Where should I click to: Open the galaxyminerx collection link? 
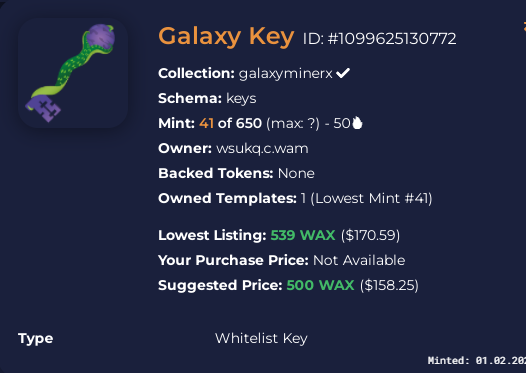[285, 73]
